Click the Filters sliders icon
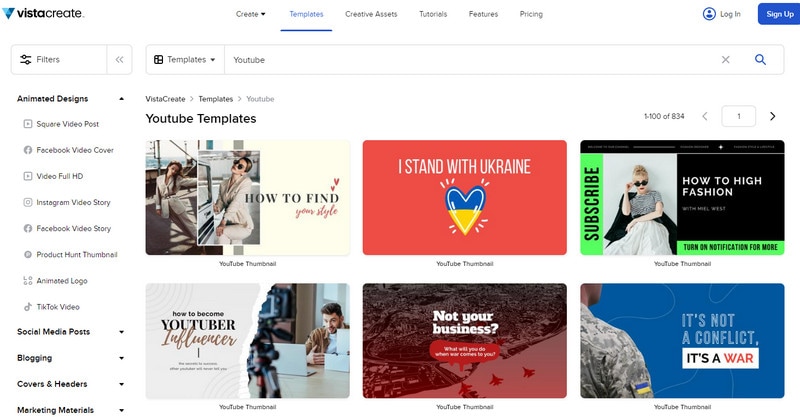This screenshot has height=417, width=800. click(26, 60)
